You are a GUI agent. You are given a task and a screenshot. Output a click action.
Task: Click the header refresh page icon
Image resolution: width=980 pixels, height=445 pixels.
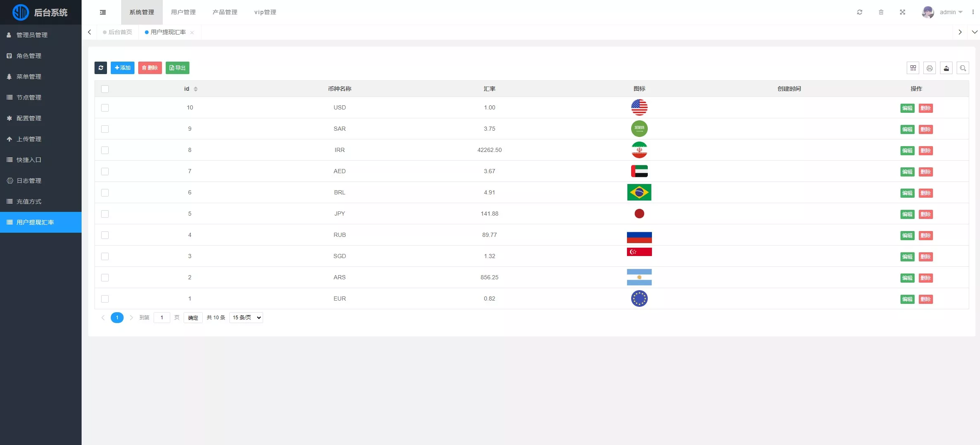(860, 12)
